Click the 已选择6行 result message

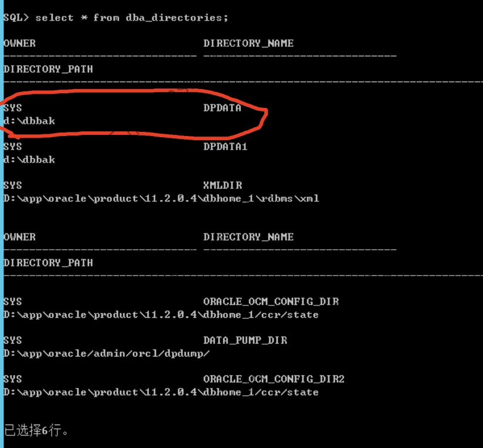[36, 431]
